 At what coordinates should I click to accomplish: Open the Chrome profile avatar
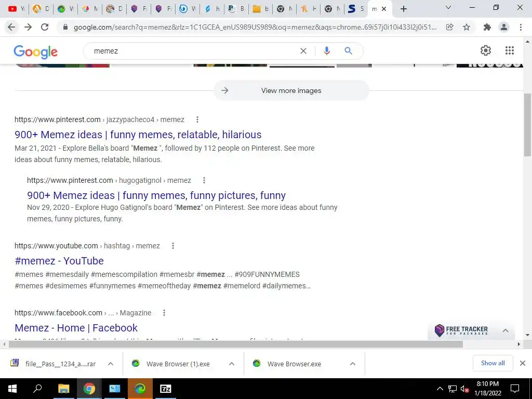tap(504, 27)
